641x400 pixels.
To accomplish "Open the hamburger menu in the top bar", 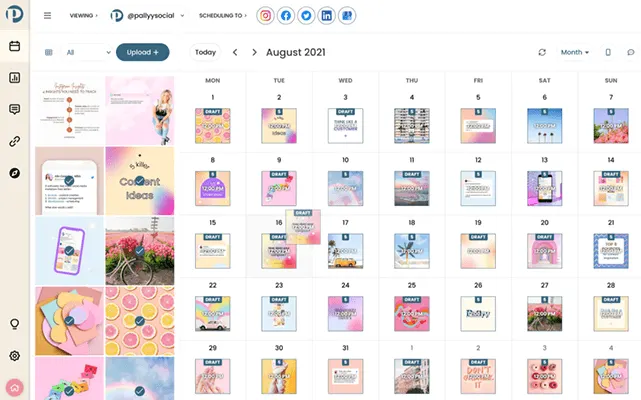I will pyautogui.click(x=47, y=16).
